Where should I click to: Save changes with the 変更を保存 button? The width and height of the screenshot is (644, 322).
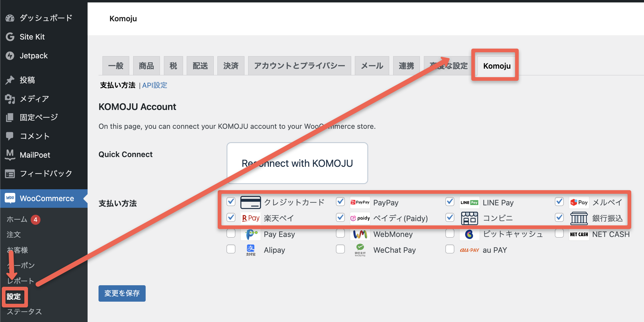coord(122,293)
